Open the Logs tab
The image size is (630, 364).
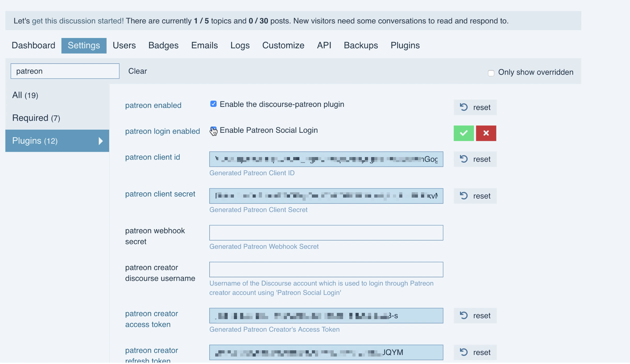(x=240, y=45)
